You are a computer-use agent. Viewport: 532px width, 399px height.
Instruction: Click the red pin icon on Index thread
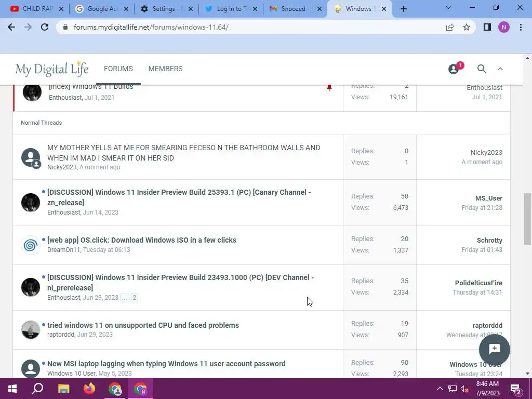click(x=329, y=88)
